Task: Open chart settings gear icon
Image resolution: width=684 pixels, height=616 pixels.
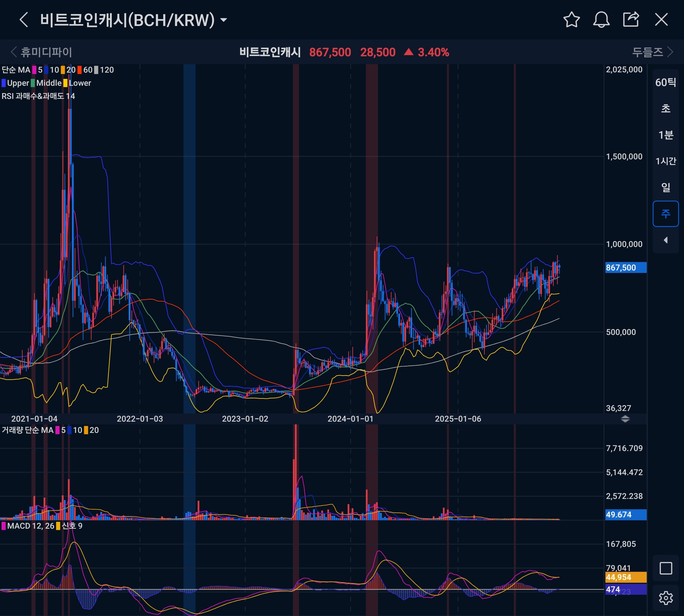Action: click(666, 598)
